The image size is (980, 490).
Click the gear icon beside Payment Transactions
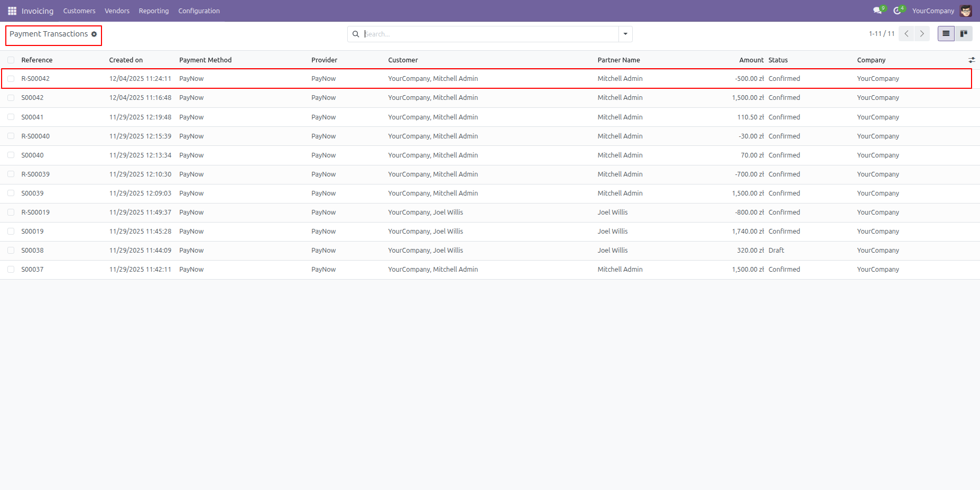point(94,34)
